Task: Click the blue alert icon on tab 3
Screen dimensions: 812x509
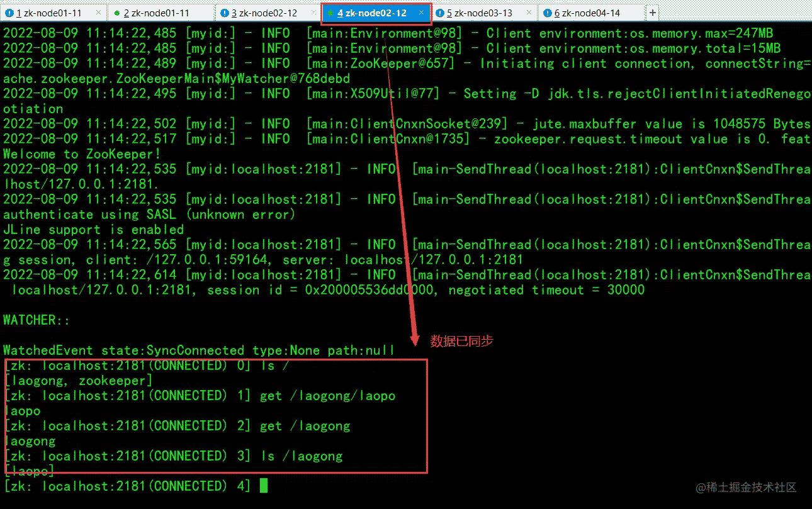Action: (x=224, y=13)
